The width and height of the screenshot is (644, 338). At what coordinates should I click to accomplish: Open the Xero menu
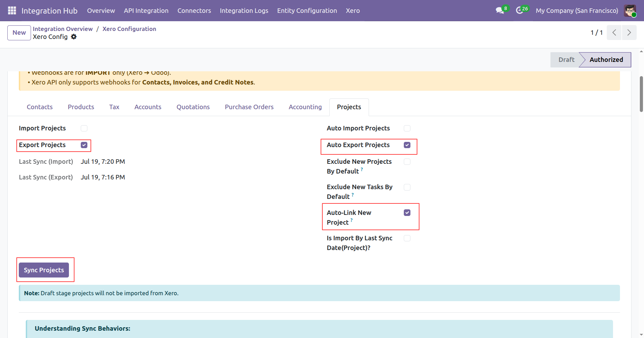point(353,10)
